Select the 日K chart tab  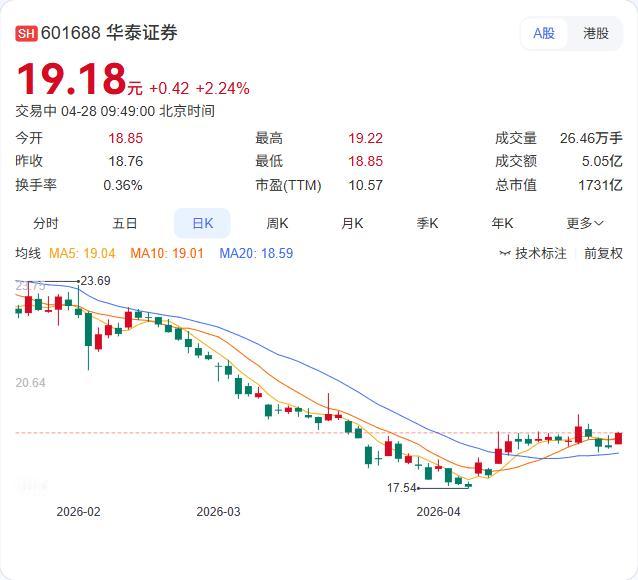202,223
